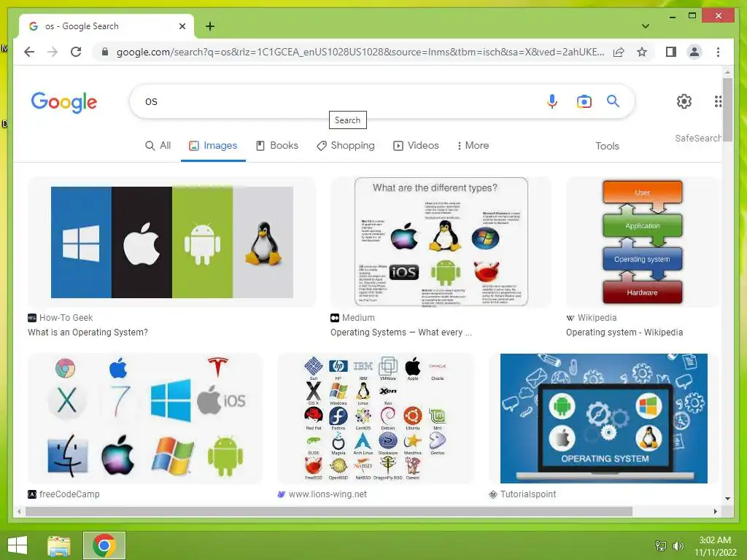Screen dimensions: 747x560
Task: Open the How-To Geek operating system image
Action: click(172, 242)
